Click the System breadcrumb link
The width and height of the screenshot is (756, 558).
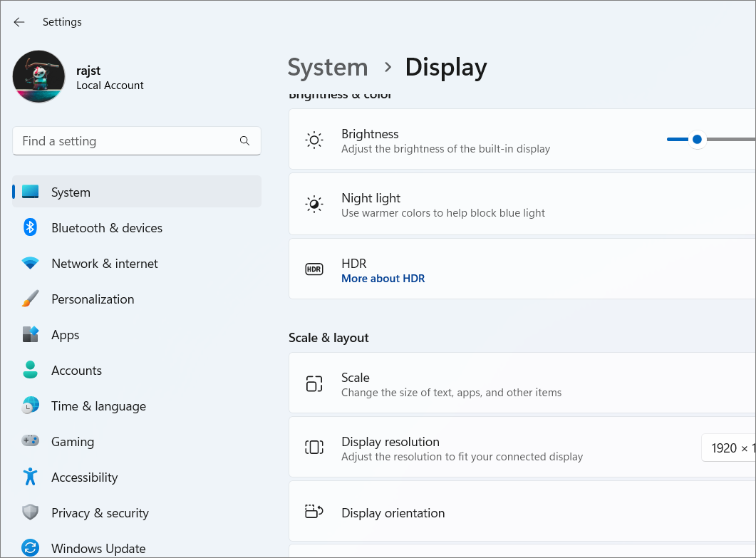[x=328, y=67]
